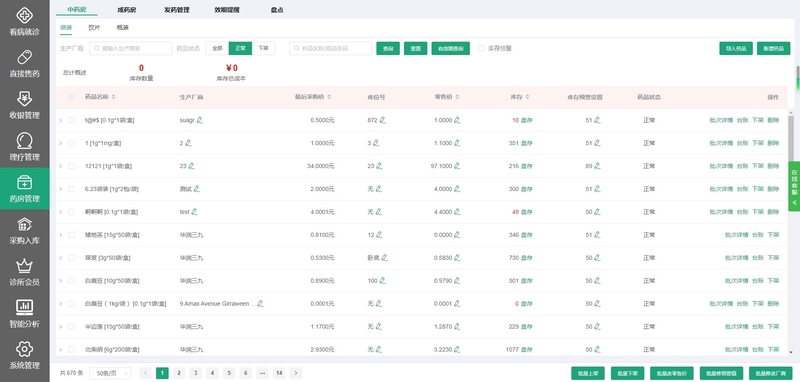Switch to 成药房 tab
The height and width of the screenshot is (382, 800).
pyautogui.click(x=127, y=10)
